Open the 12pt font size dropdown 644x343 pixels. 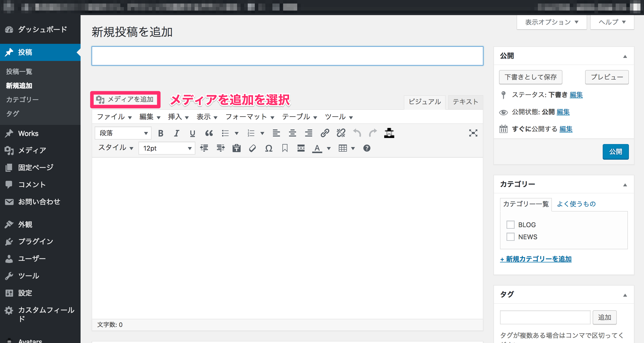coord(167,148)
